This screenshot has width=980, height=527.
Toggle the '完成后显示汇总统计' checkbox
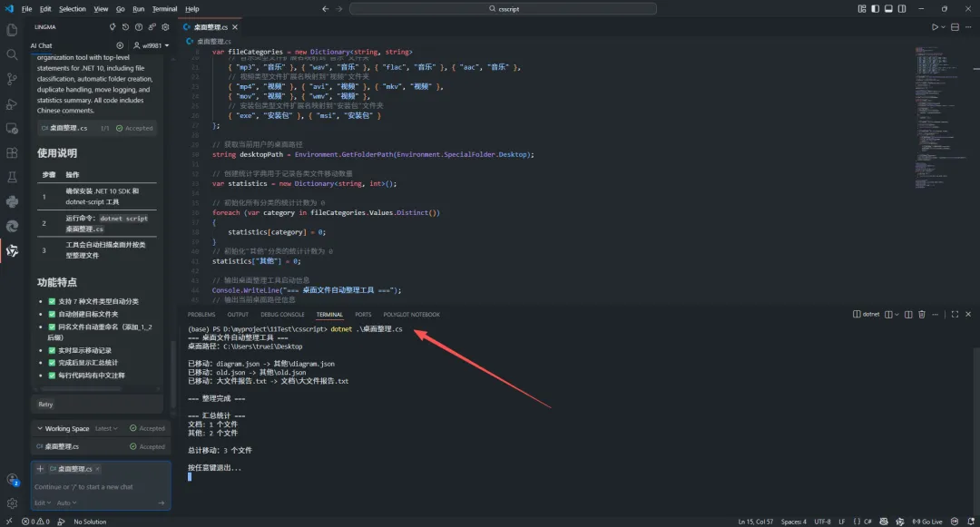click(x=52, y=363)
